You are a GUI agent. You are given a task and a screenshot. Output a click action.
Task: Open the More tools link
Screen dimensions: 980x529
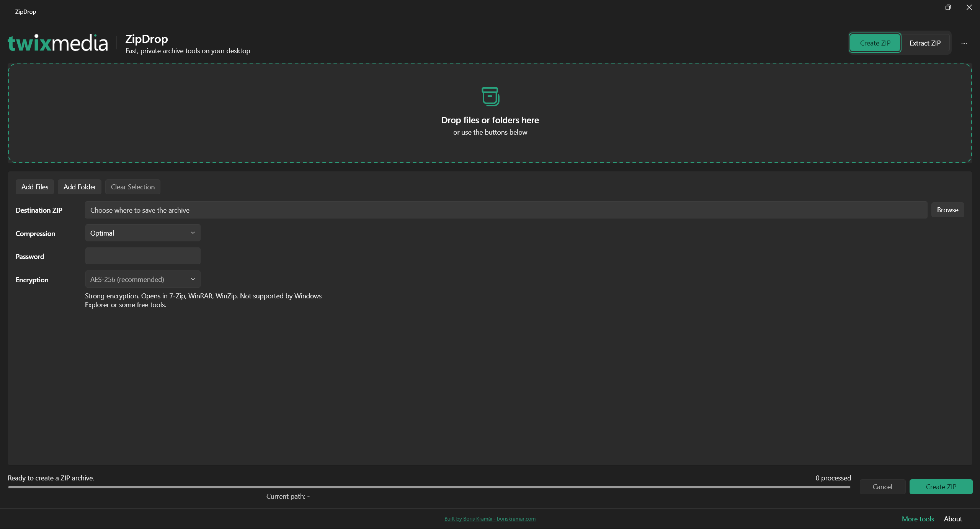[918, 519]
